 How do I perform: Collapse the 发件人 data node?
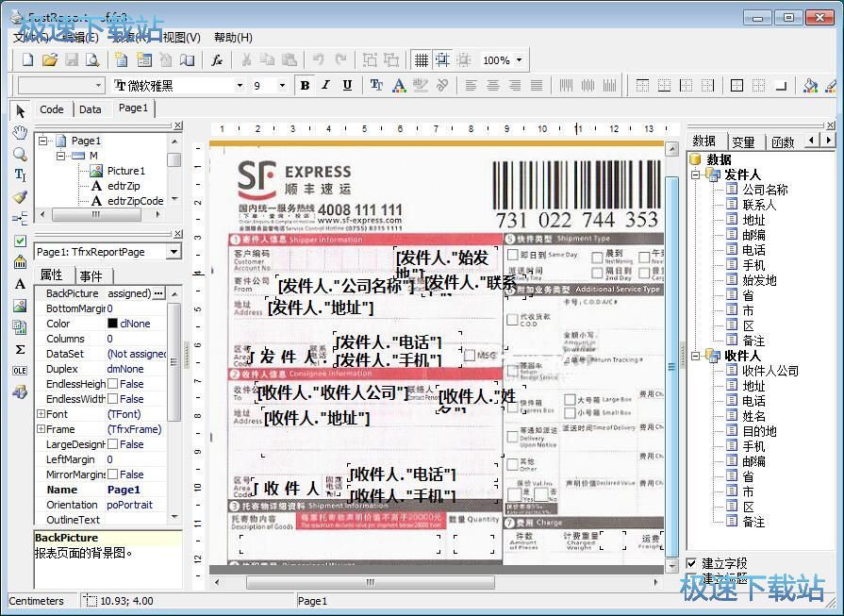pos(695,175)
